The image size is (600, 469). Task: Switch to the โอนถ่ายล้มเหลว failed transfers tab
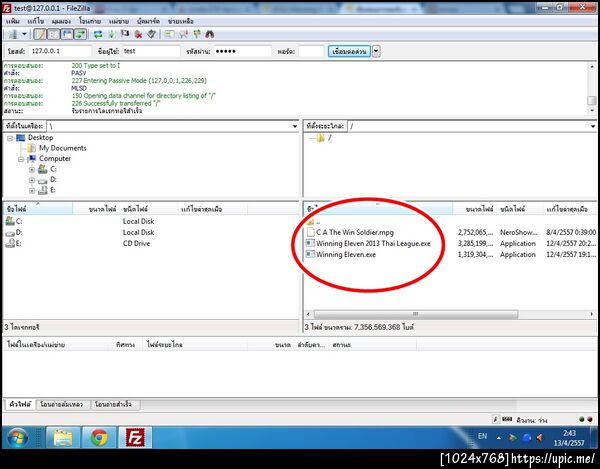click(62, 404)
